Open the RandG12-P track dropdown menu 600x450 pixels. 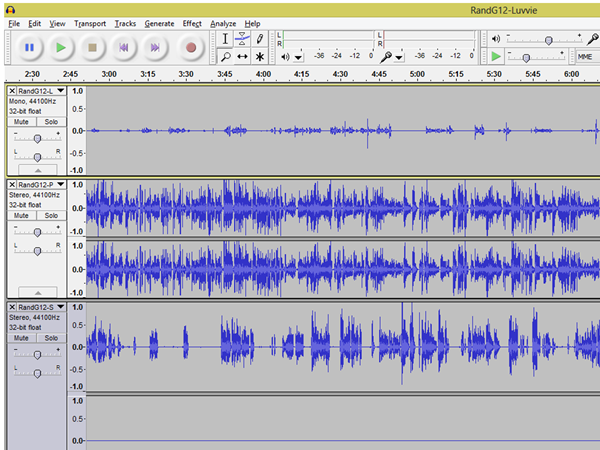(61, 184)
